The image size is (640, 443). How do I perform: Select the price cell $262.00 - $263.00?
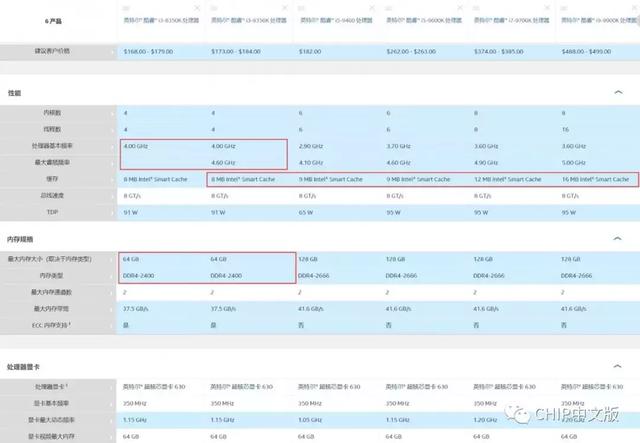(411, 51)
